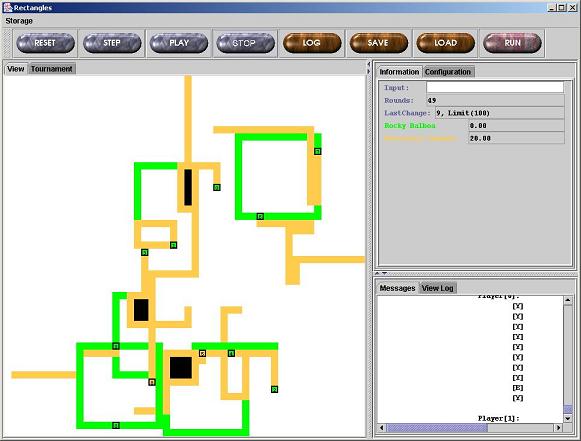Open the Storage menu
The image size is (581, 441).
pyautogui.click(x=19, y=21)
